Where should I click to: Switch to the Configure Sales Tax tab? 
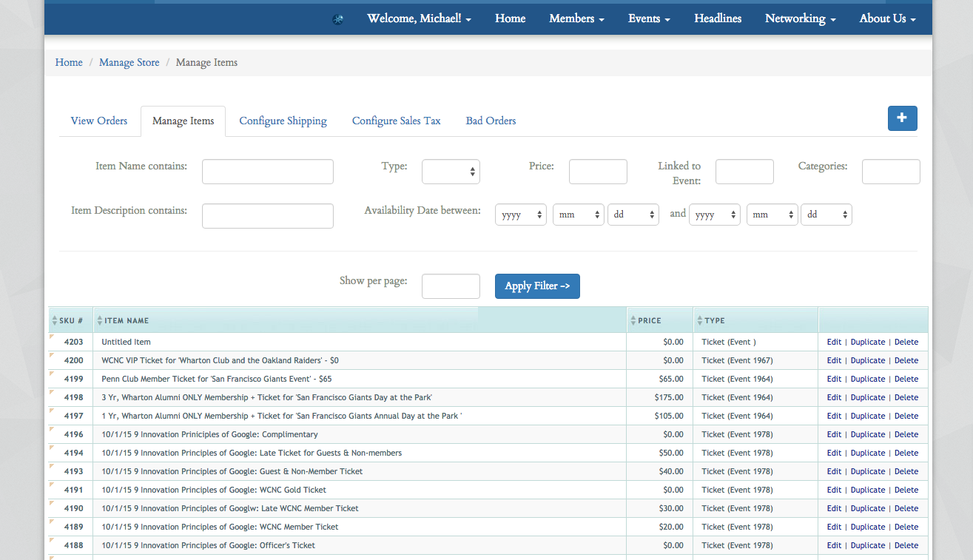tap(396, 121)
